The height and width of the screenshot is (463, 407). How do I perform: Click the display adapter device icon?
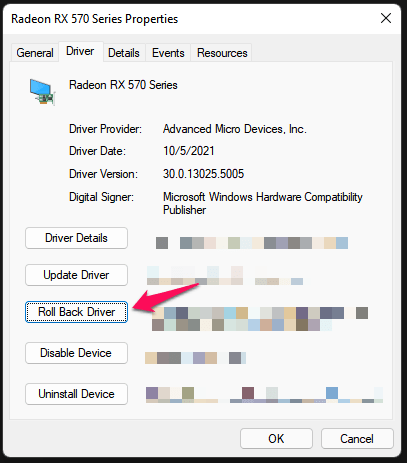point(42,92)
